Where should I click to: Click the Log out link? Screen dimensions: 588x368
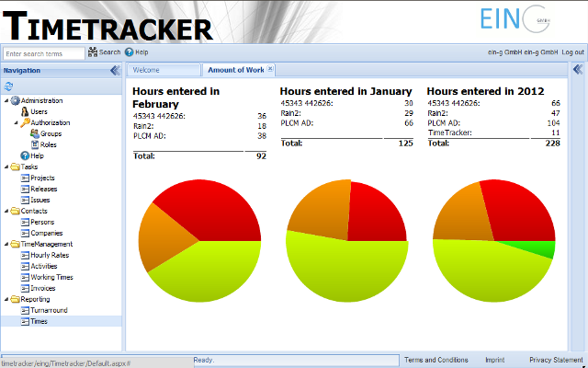pyautogui.click(x=572, y=52)
